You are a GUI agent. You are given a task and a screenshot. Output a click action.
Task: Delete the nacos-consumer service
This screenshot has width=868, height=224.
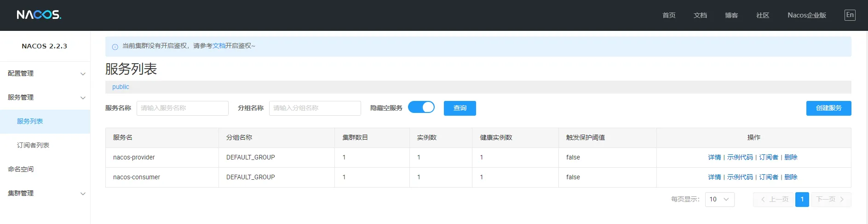791,177
